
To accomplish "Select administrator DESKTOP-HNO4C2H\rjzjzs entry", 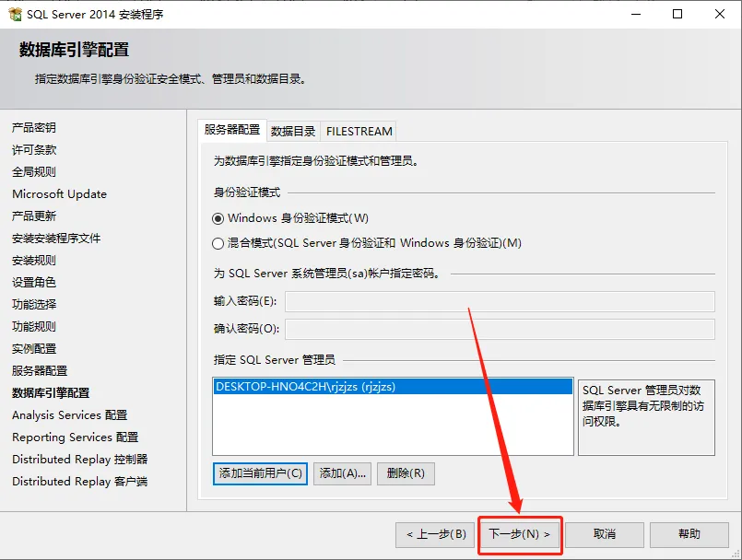I will coord(393,387).
